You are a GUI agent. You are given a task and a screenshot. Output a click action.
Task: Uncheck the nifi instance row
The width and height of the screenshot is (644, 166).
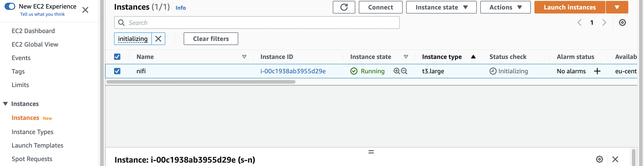[117, 71]
